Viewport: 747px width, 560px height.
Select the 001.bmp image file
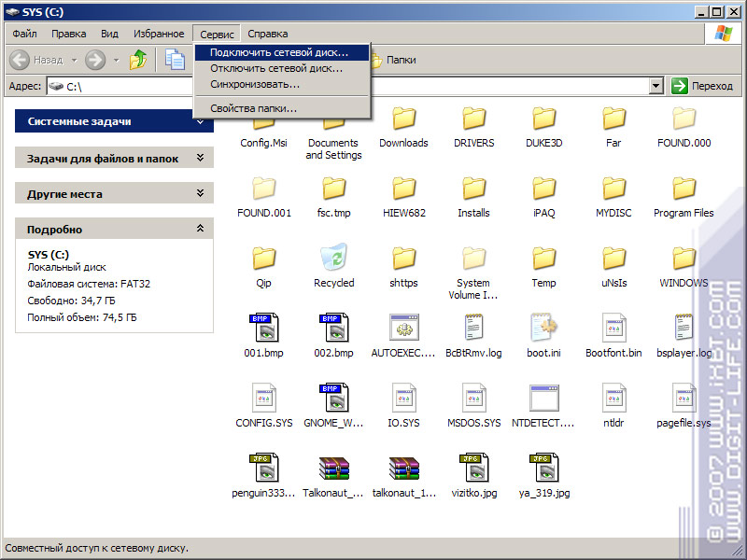pyautogui.click(x=263, y=329)
